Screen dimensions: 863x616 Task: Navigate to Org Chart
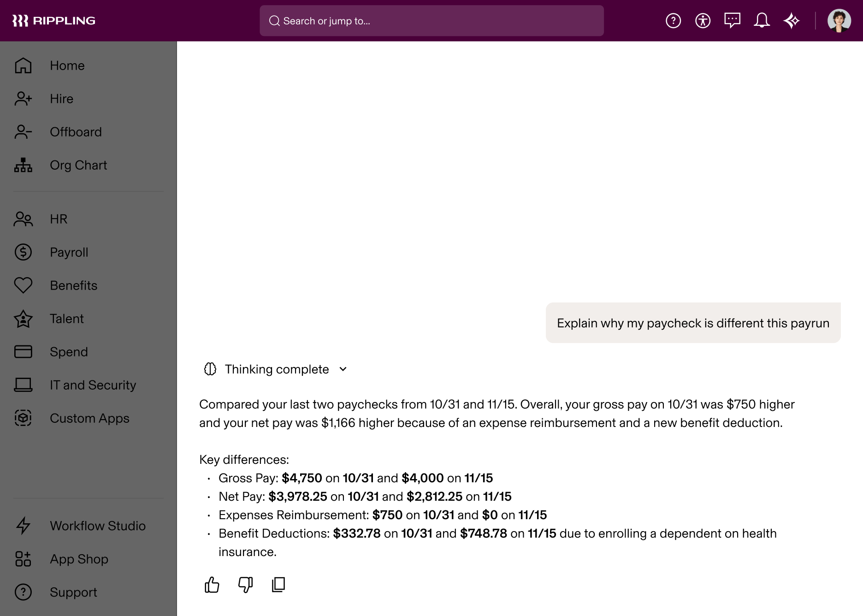(x=78, y=165)
